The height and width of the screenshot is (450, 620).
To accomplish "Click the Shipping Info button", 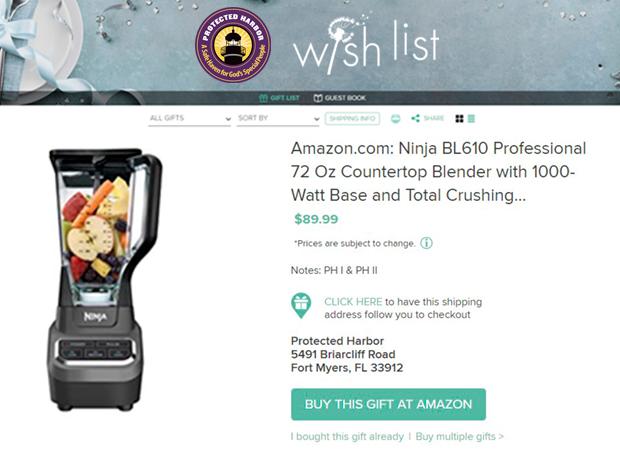I will 352,119.
